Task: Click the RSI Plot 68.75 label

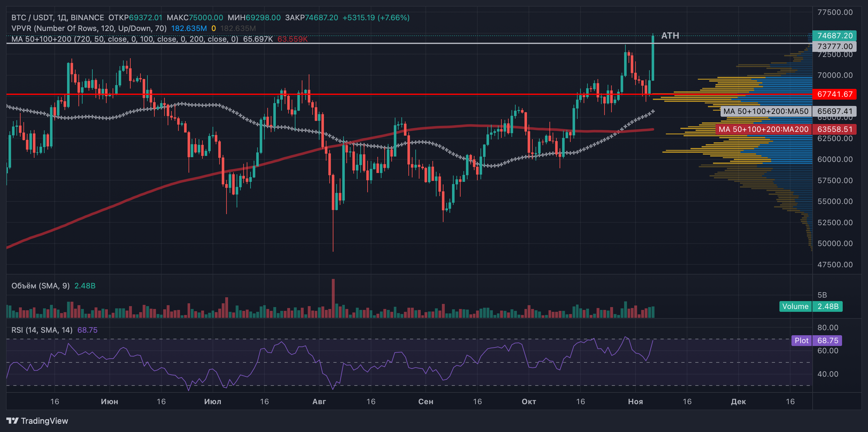Action: pos(816,340)
